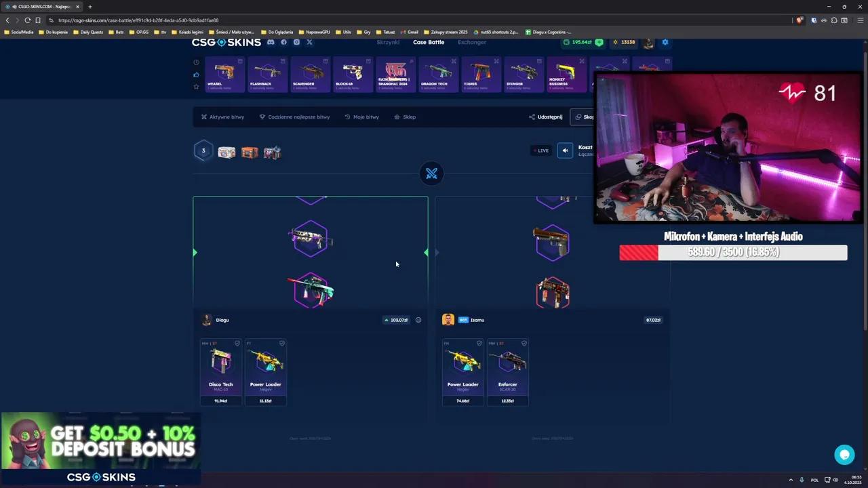Show best drops with thumbs-up icon
The image size is (868, 488).
pos(196,75)
